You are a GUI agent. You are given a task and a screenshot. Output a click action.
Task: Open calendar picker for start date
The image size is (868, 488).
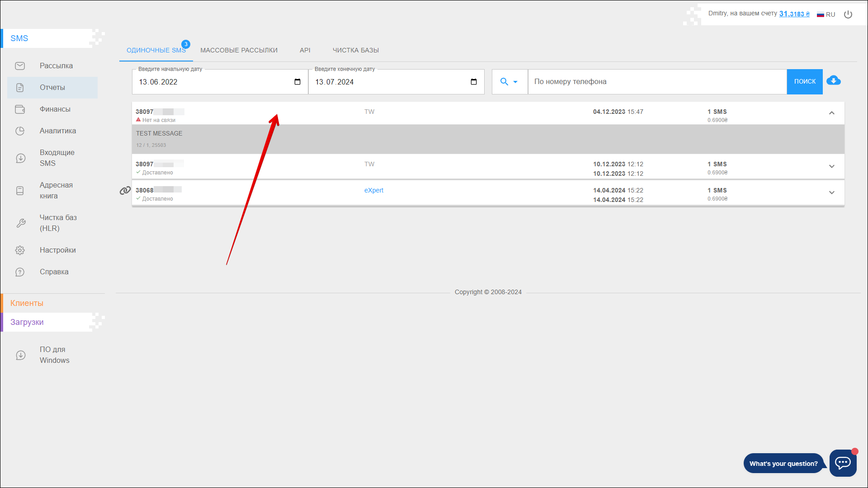click(297, 82)
